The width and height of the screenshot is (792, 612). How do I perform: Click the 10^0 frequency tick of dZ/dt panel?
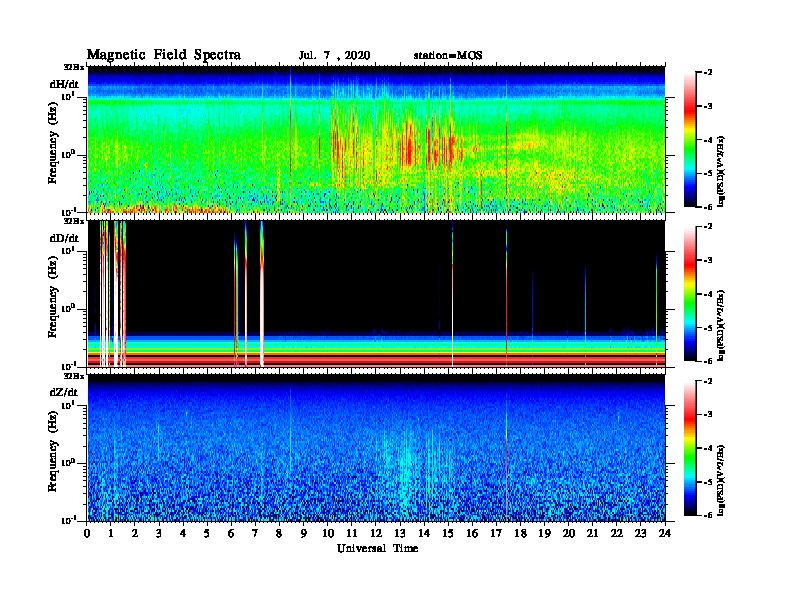tap(68, 463)
